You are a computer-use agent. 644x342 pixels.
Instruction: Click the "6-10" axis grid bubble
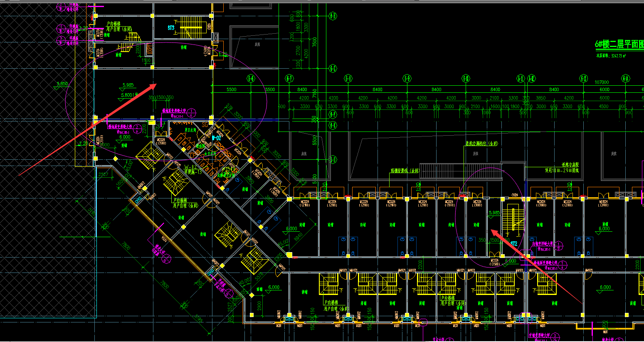466,78
